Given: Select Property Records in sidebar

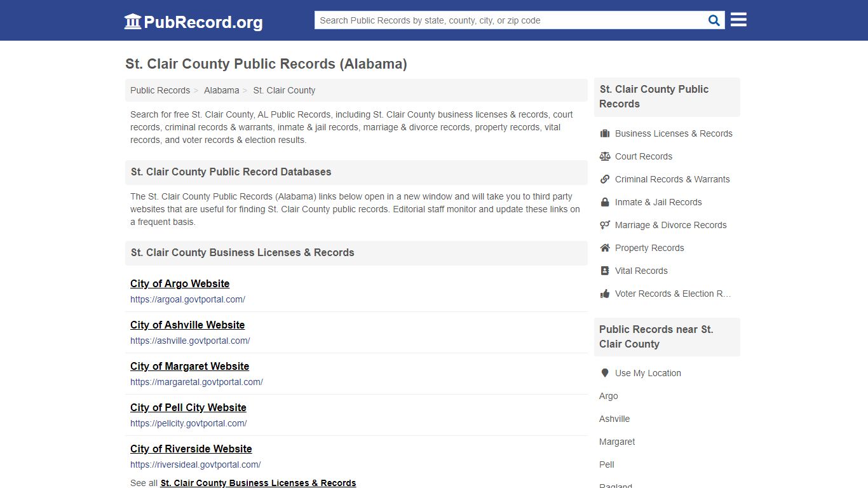Looking at the screenshot, I should [649, 248].
